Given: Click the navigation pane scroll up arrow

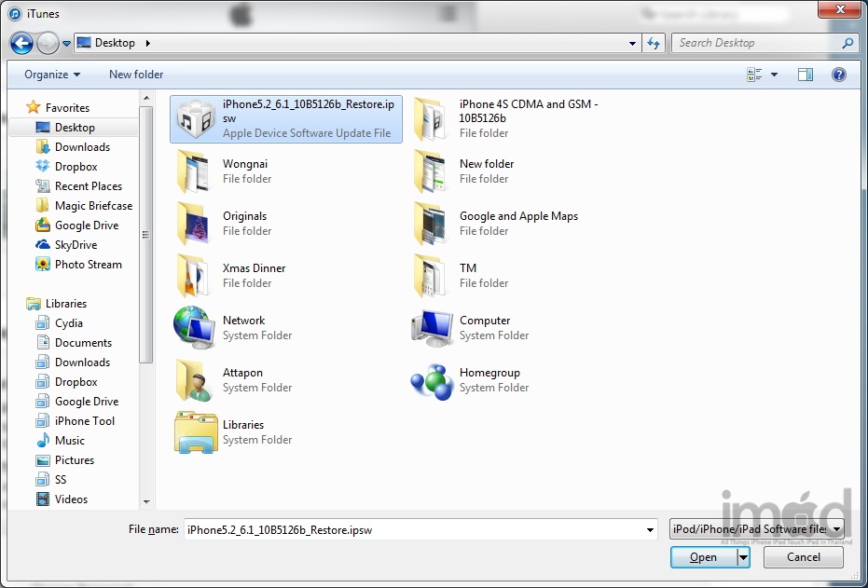Looking at the screenshot, I should point(146,99).
